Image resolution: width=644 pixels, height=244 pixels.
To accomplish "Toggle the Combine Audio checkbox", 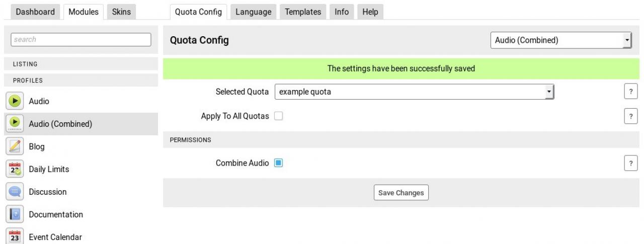I will click(x=278, y=163).
